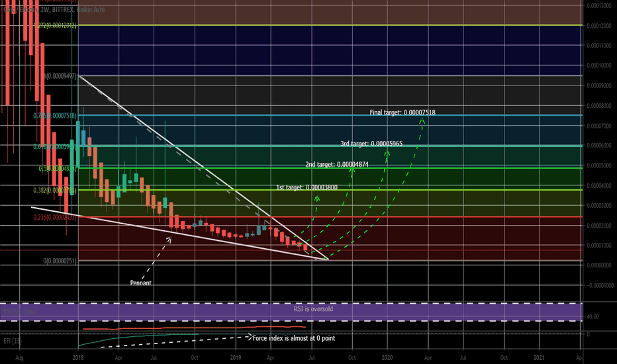Click the 0.236(0.00002433) Fibonacci level label

tap(55, 217)
